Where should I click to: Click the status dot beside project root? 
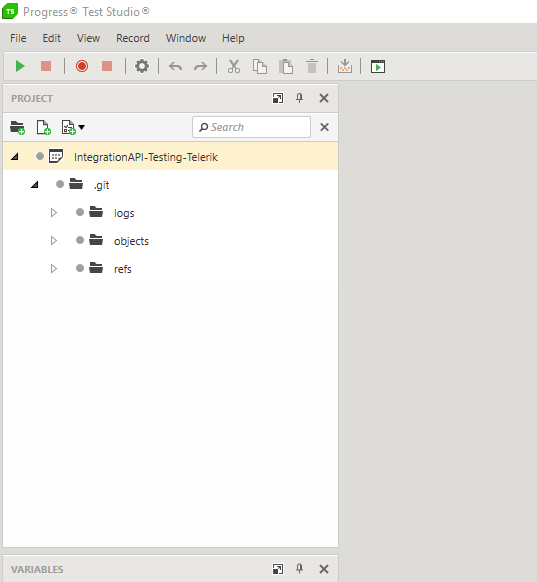pyautogui.click(x=40, y=156)
